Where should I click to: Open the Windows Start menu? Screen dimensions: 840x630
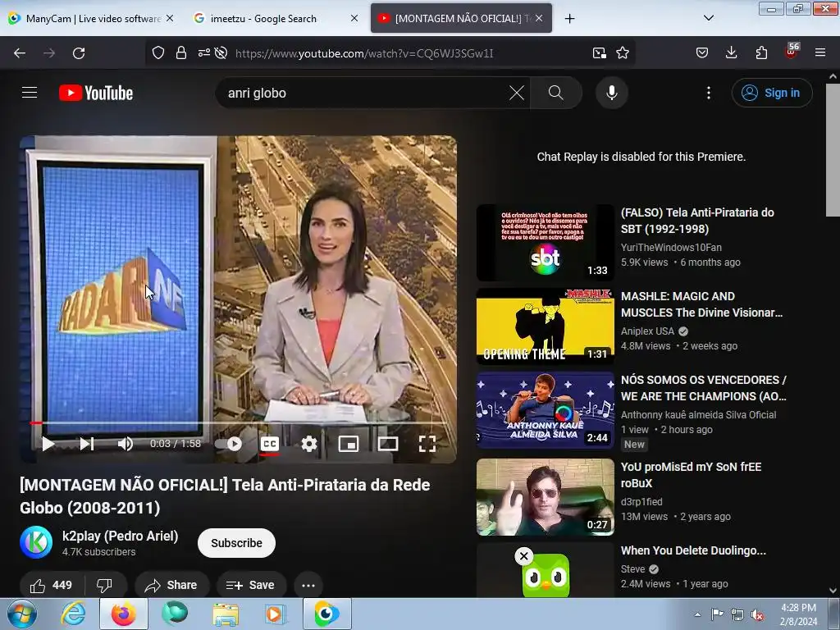21,614
